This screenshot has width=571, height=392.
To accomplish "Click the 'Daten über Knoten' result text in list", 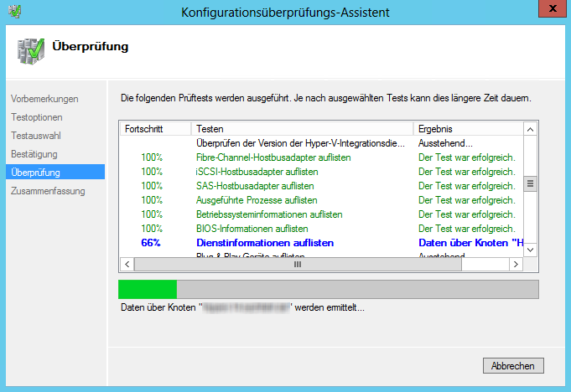I will 471,243.
